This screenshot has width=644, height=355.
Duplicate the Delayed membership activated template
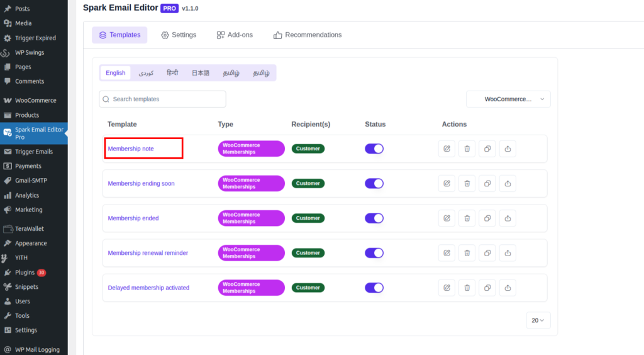pos(487,288)
